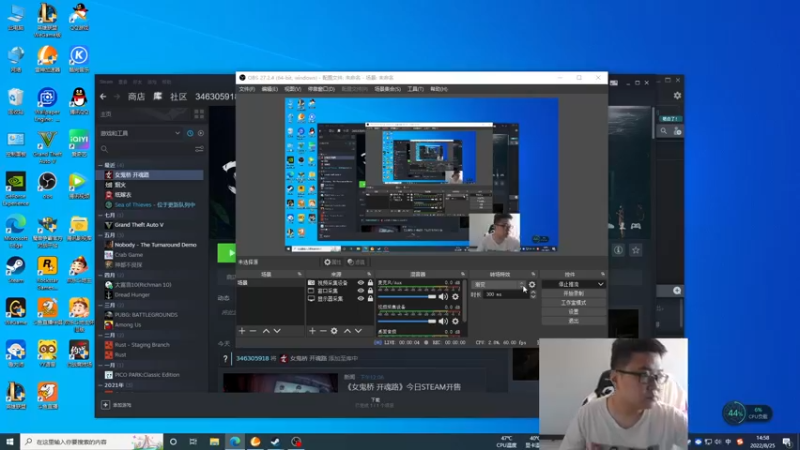Open 视频采集设备 mixer channel settings gear
This screenshot has width=800, height=450.
455,321
